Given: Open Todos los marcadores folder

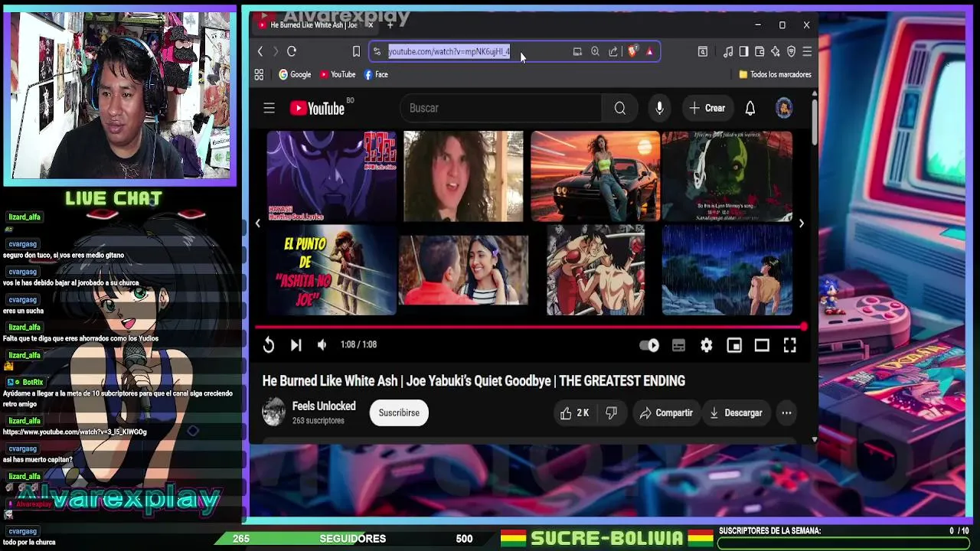Looking at the screenshot, I should click(x=775, y=74).
